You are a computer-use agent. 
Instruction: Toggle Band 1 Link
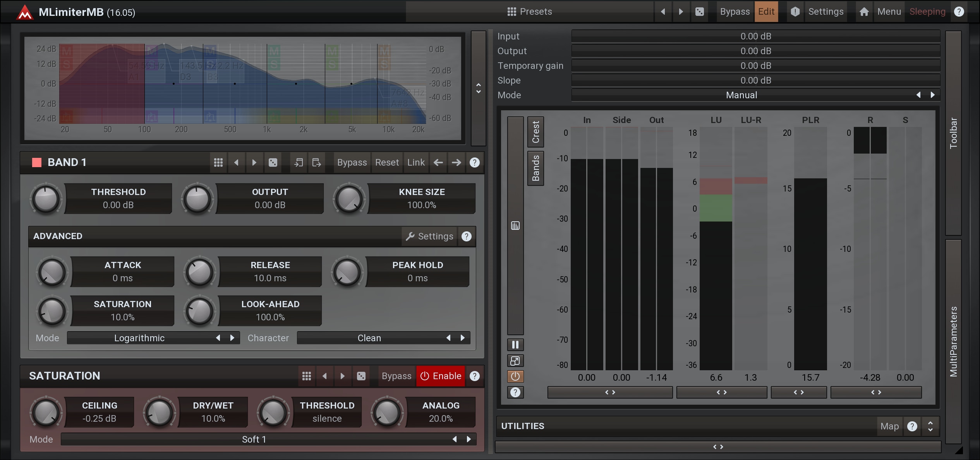pos(416,162)
